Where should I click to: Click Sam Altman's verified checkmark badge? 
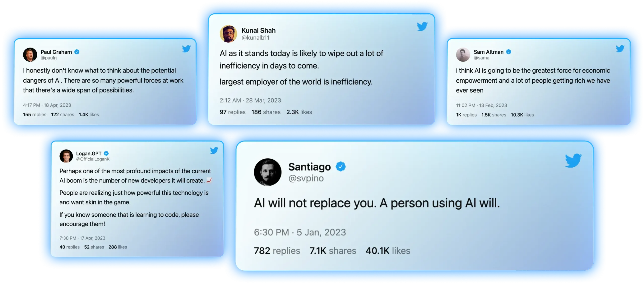508,52
